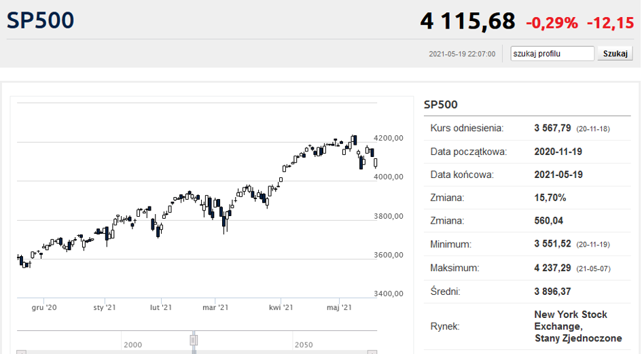Click the navigator scrollbar right arrow
Image resolution: width=644 pixels, height=354 pixels.
(372, 353)
